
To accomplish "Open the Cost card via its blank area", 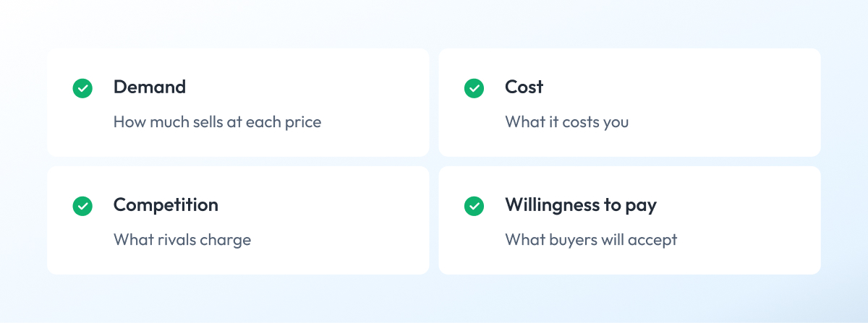I will click(x=723, y=103).
